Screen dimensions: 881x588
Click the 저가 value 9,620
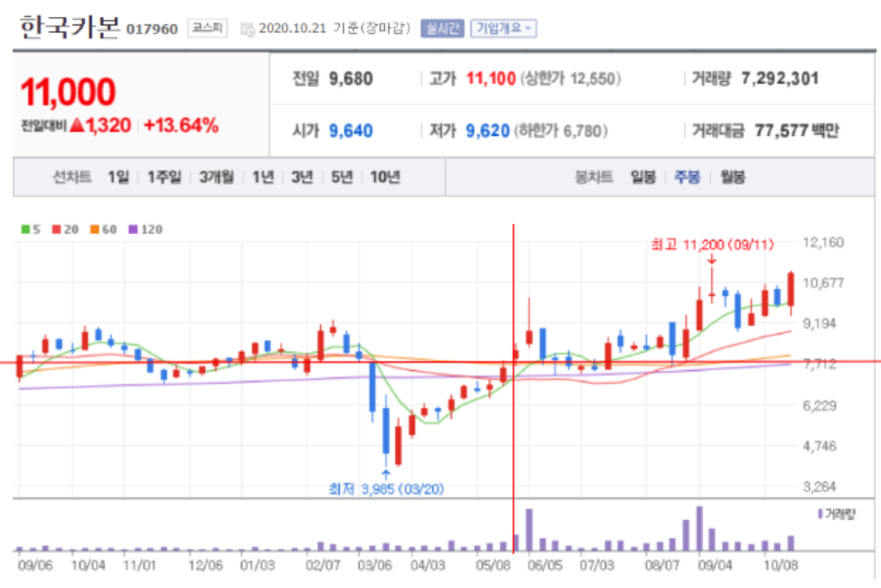(x=487, y=131)
